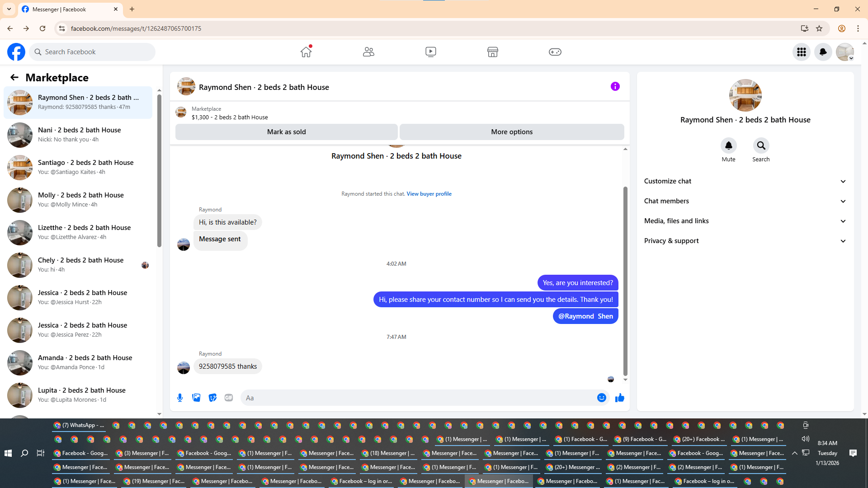Click the voice clip microphone icon
The height and width of the screenshot is (488, 868).
(x=180, y=398)
